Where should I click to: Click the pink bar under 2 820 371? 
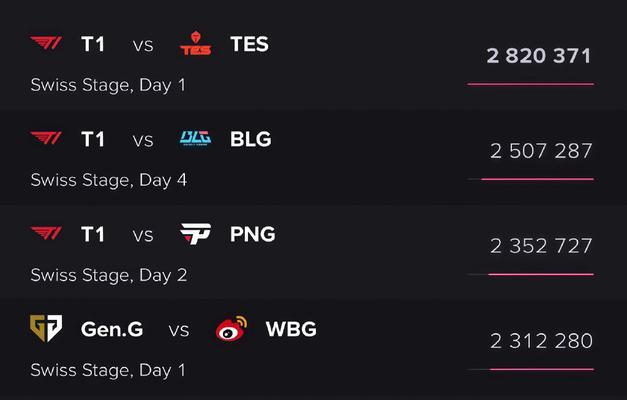coord(531,84)
